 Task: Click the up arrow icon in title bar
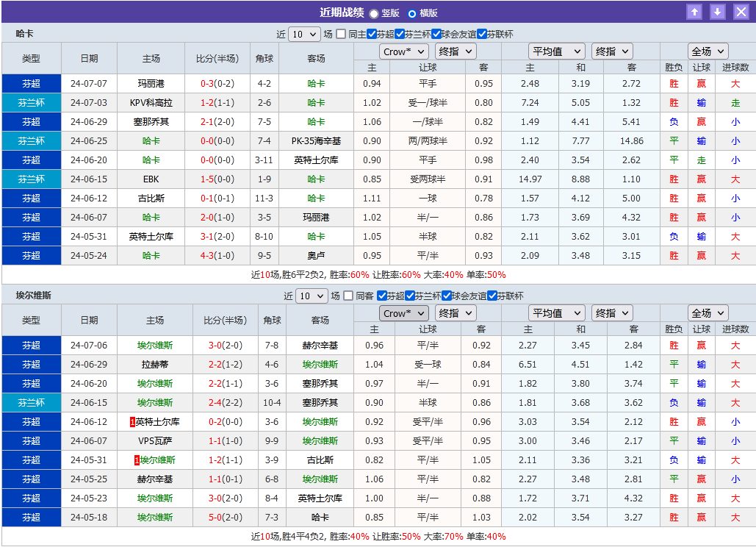694,12
